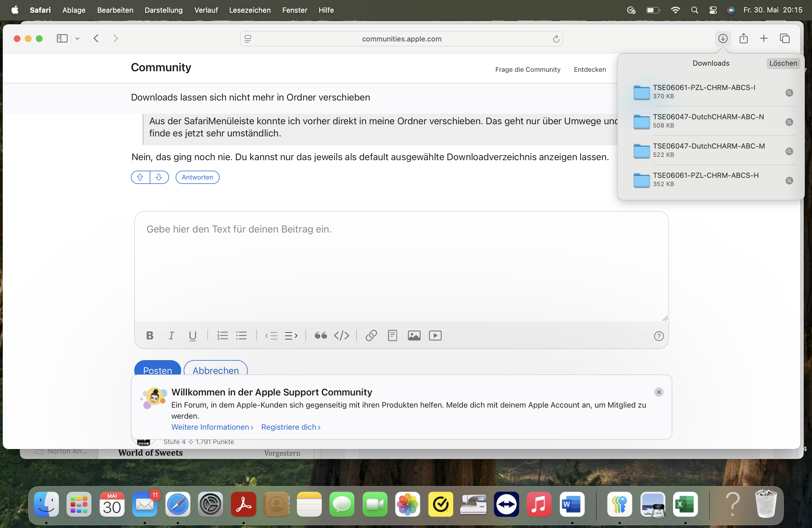
Task: Toggle the Safari sidebar button
Action: [x=62, y=39]
